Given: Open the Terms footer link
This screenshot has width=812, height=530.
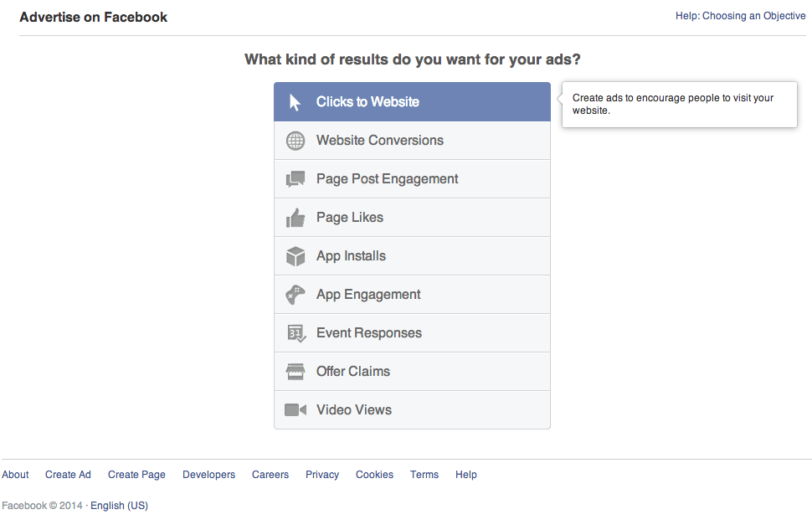Looking at the screenshot, I should pyautogui.click(x=424, y=475).
